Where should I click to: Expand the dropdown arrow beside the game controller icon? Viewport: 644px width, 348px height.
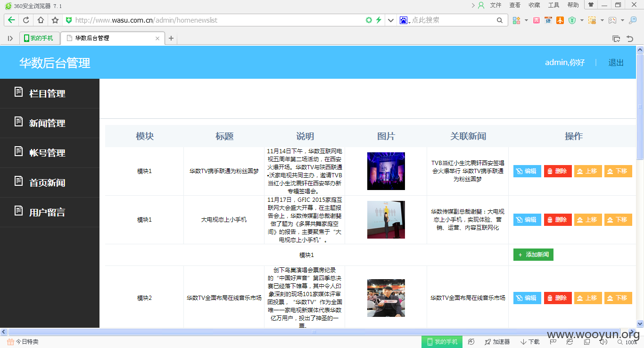622,20
